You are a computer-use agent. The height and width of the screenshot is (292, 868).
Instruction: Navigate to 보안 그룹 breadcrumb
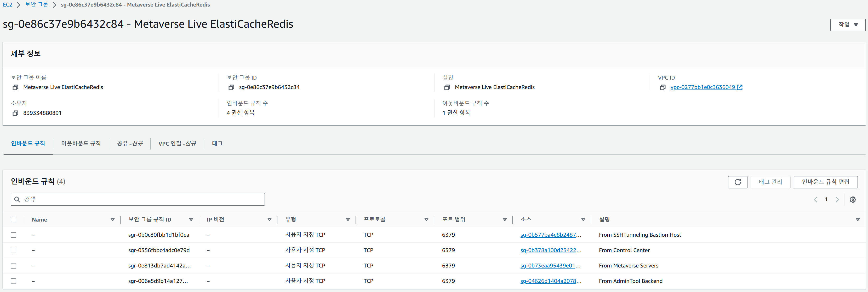pyautogui.click(x=36, y=5)
